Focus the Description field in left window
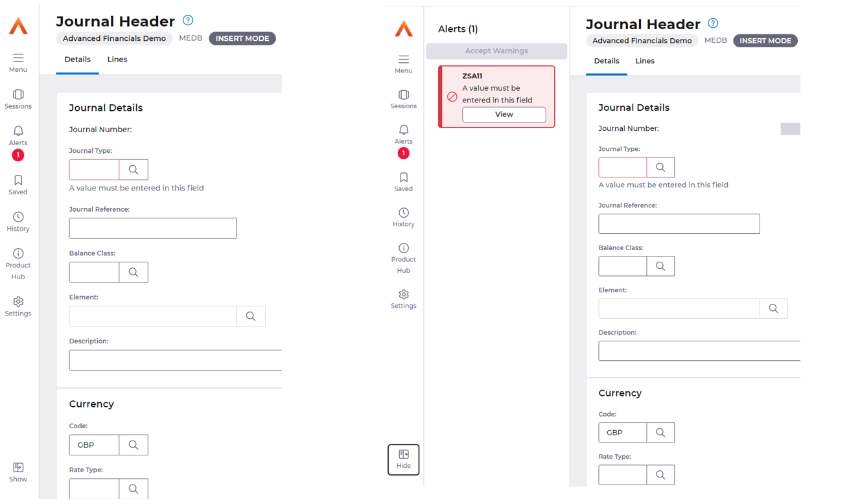Image resolution: width=860 pixels, height=504 pixels. click(176, 360)
